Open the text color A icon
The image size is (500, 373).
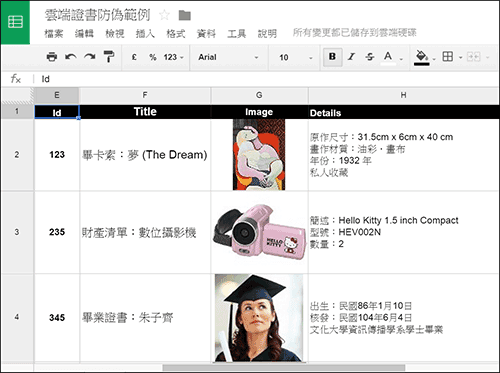[x=388, y=57]
